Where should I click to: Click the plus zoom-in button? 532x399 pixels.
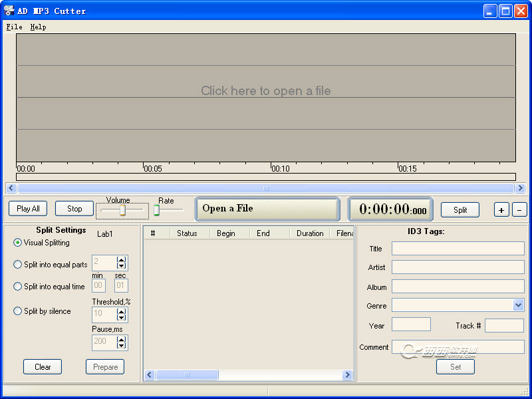pyautogui.click(x=501, y=209)
